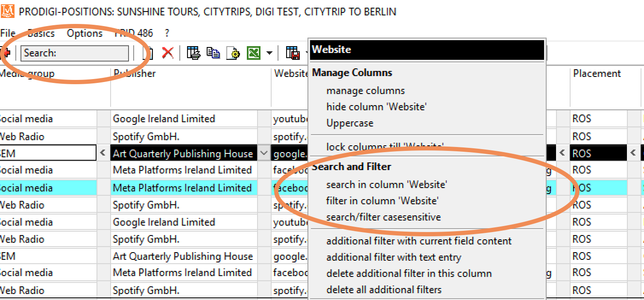Click the clipboard paste icon in toolbar
The image size is (644, 300).
coord(148,53)
